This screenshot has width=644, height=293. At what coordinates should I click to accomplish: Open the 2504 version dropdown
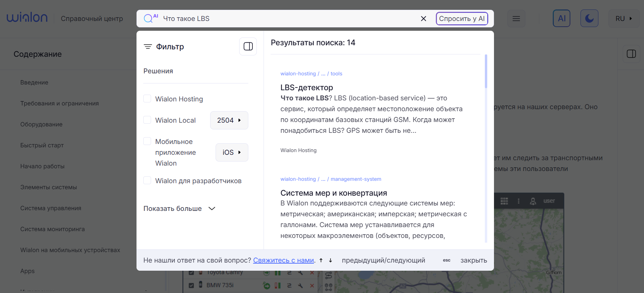229,120
